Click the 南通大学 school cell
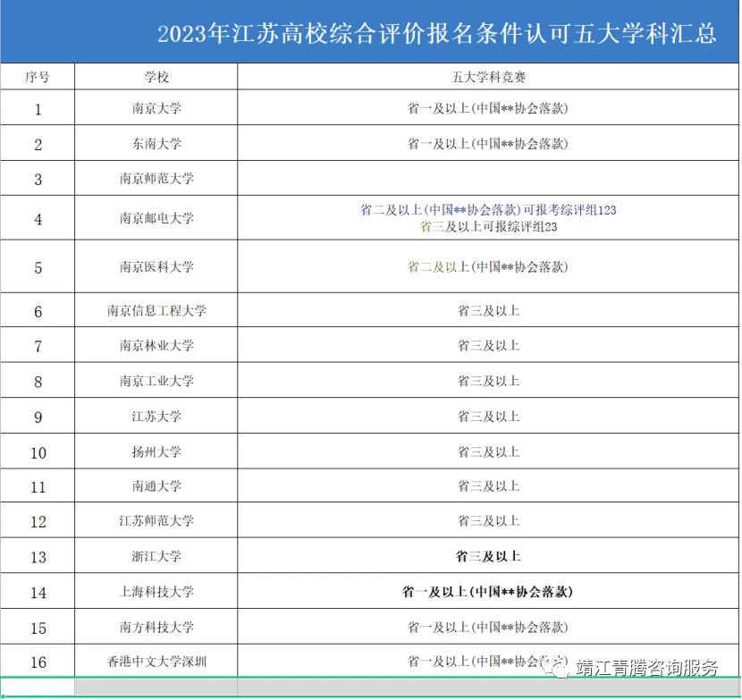Viewport: 742px width, 700px height. tap(156, 486)
